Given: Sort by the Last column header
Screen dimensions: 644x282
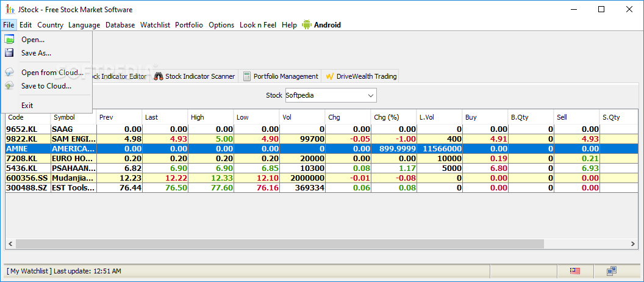Looking at the screenshot, I should click(x=165, y=117).
